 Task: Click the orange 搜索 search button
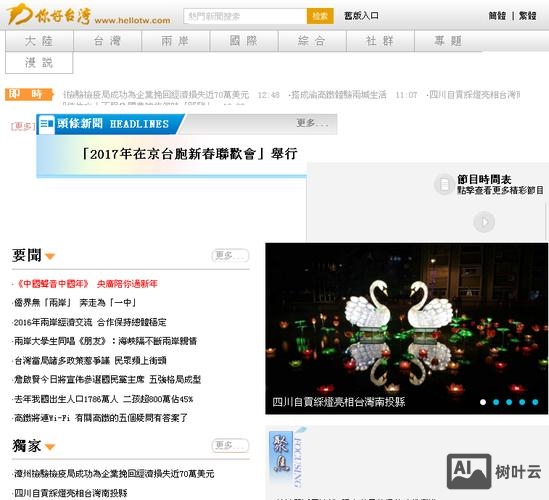pyautogui.click(x=320, y=16)
